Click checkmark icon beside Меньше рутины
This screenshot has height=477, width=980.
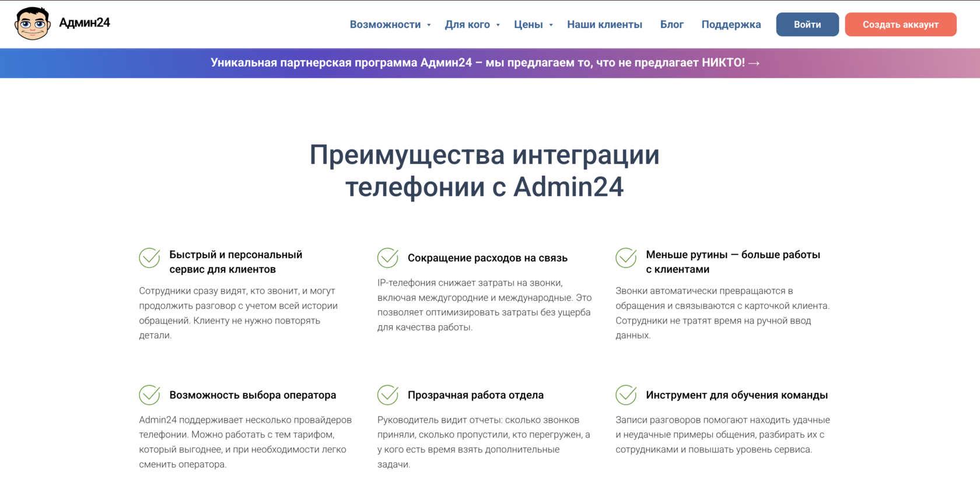click(x=626, y=257)
